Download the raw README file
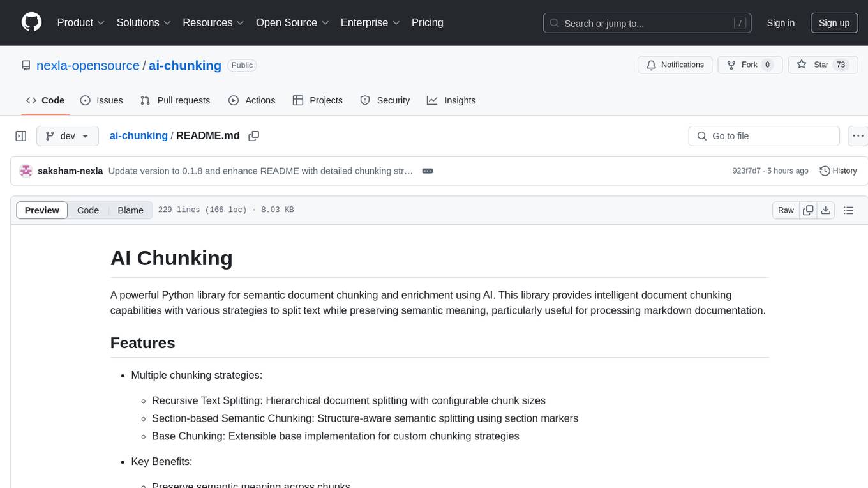The width and height of the screenshot is (868, 488). [825, 210]
